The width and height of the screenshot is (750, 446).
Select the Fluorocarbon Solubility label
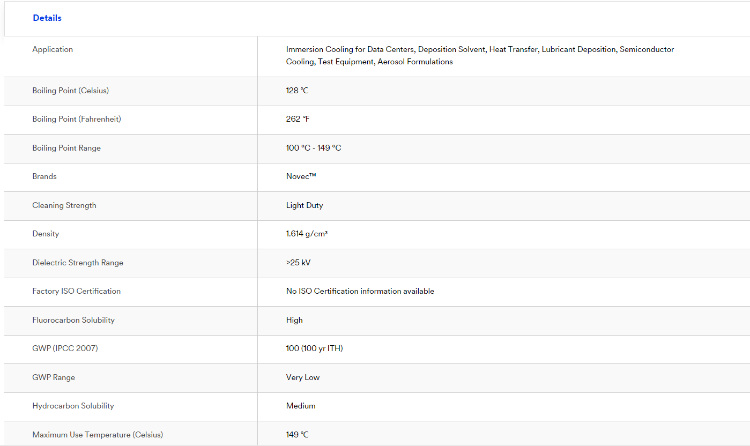click(x=73, y=320)
